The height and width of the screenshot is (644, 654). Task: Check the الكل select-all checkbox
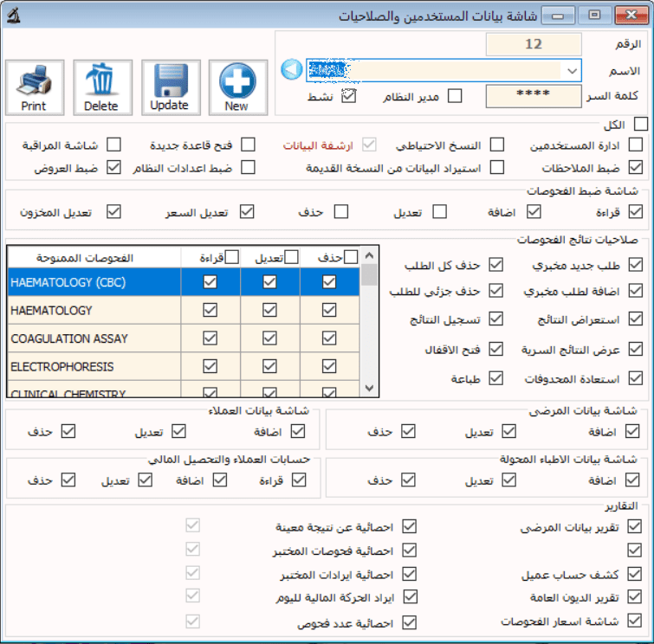click(x=641, y=126)
